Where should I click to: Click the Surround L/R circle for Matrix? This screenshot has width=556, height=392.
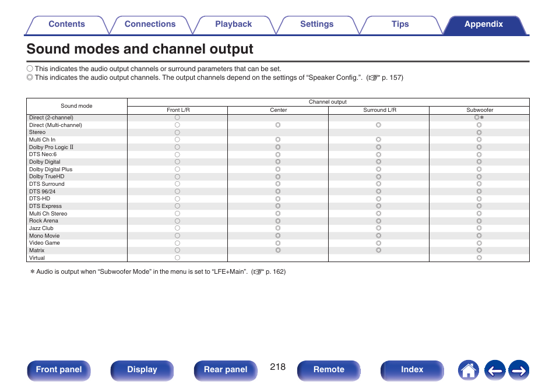pyautogui.click(x=379, y=250)
